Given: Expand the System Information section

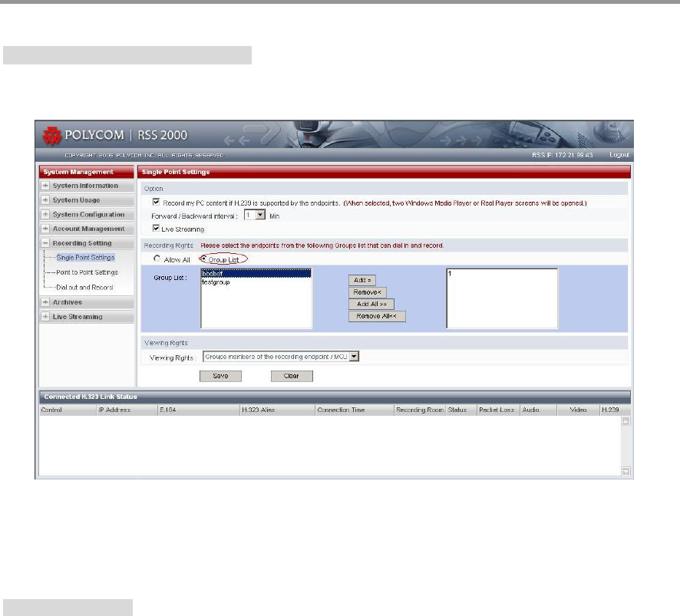Looking at the screenshot, I should click(x=45, y=186).
